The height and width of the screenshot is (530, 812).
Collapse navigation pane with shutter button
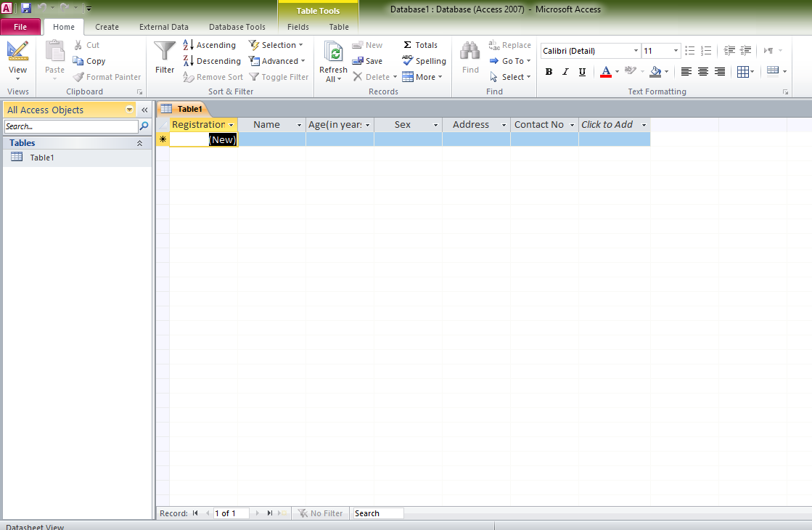click(x=144, y=110)
